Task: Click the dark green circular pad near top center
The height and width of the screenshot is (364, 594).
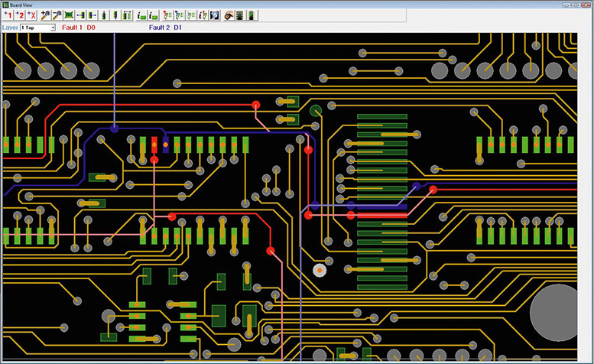Action: 315,111
